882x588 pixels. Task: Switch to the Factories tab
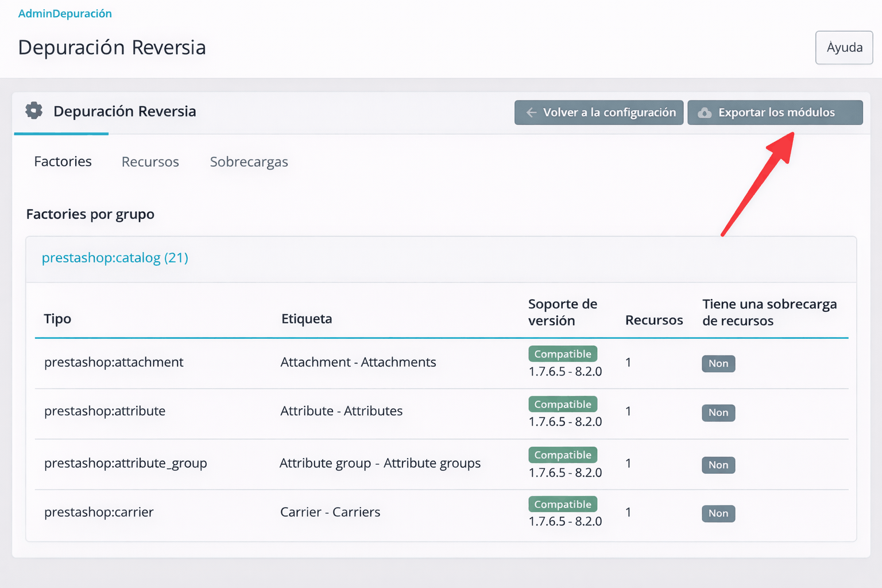63,162
